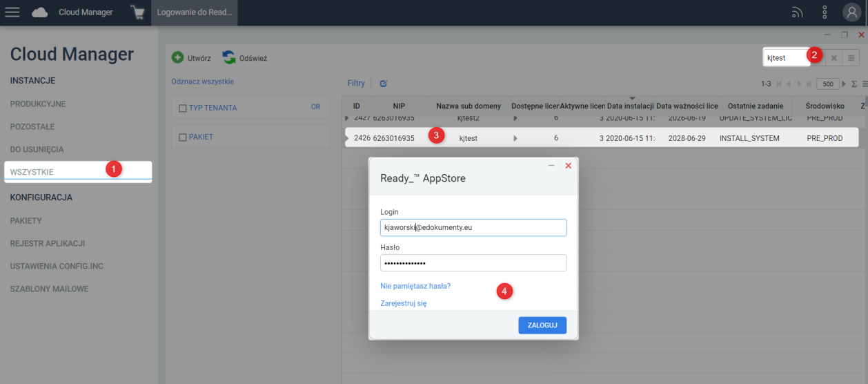Click Zarejestruj się link
868x384 pixels.
coord(404,303)
